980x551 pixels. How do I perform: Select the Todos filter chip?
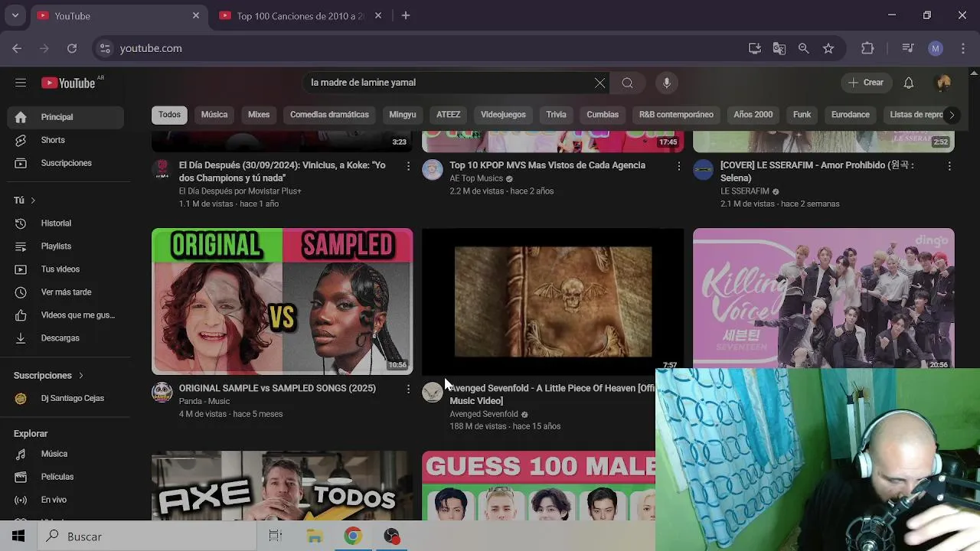(x=169, y=115)
